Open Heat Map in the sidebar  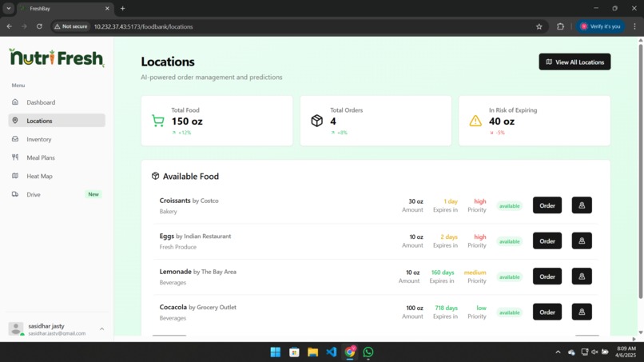57,176
